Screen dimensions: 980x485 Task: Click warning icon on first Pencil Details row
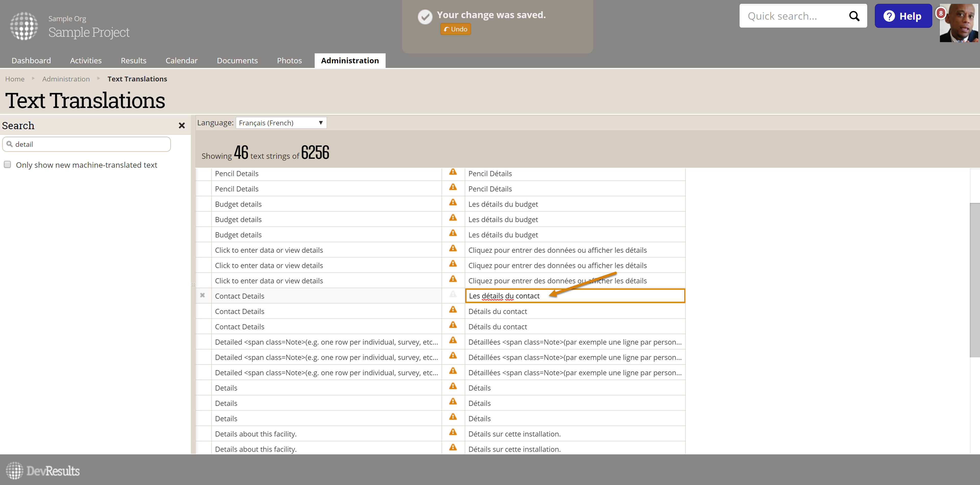[x=453, y=172]
